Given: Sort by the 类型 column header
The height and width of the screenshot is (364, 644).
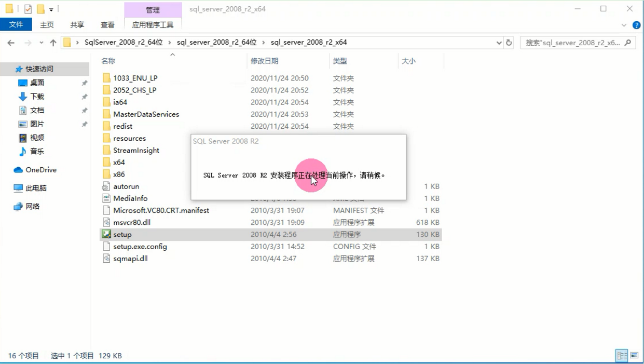Looking at the screenshot, I should tap(340, 61).
